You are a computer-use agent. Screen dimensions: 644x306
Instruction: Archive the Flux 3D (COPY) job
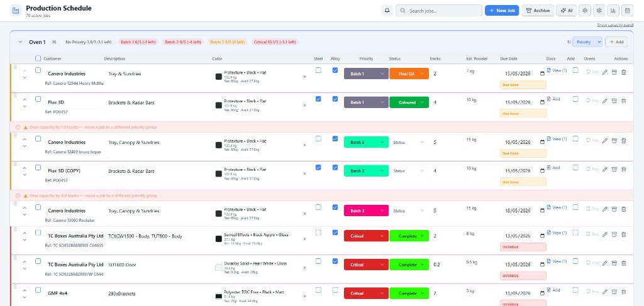pyautogui.click(x=614, y=169)
